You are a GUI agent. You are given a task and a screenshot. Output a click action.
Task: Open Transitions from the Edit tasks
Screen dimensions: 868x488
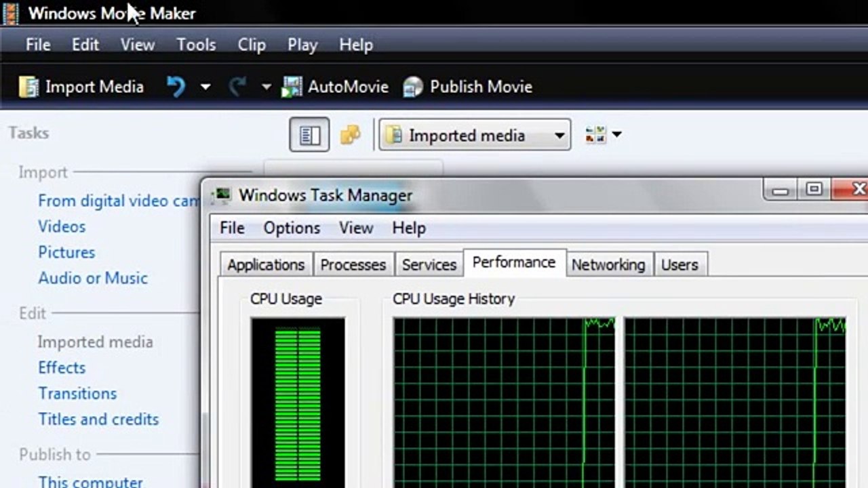[77, 393]
